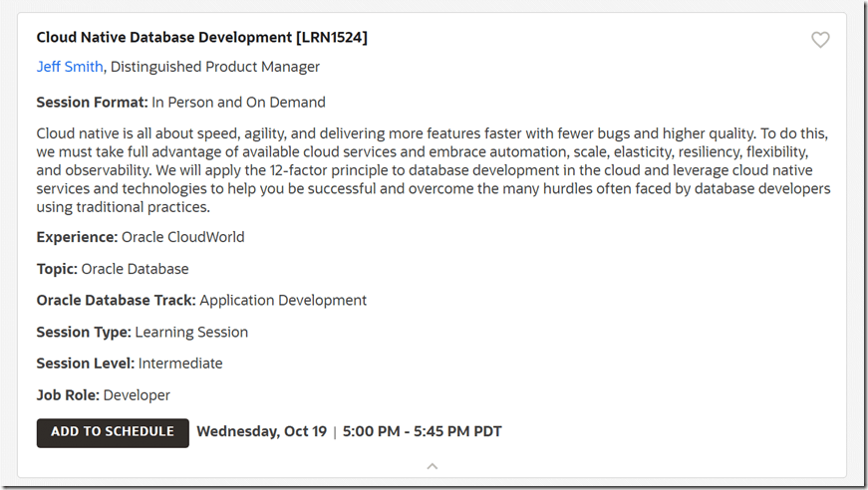Open Jeff Smith's speaker profile link
Viewport: 868px width, 490px height.
click(69, 67)
